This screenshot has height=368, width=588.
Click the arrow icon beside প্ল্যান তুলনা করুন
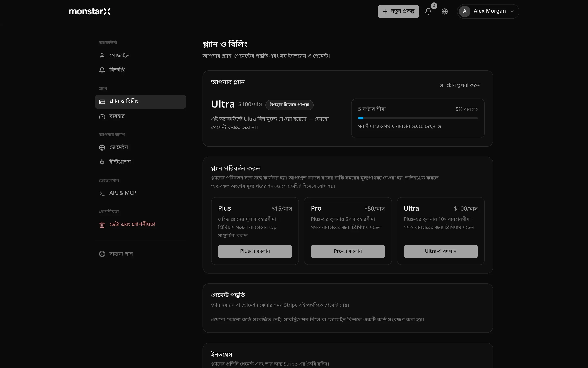[x=441, y=85]
